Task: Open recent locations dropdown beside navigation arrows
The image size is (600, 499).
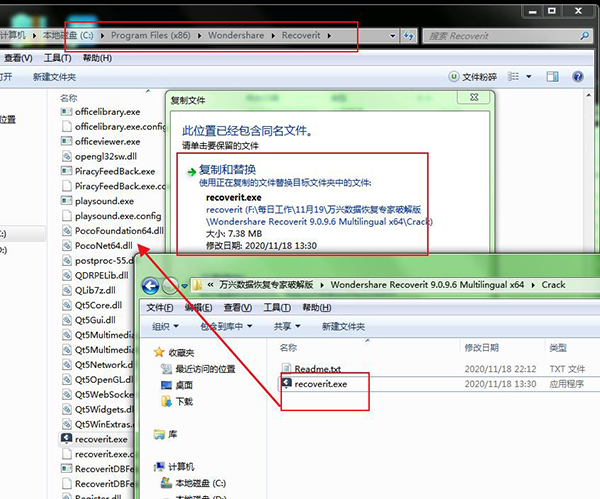Action: coord(184,286)
